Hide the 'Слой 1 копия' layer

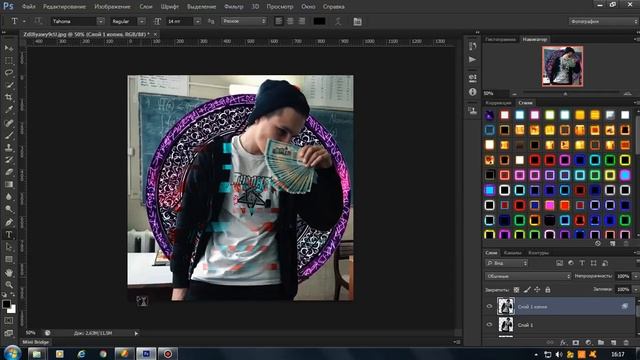[489, 306]
